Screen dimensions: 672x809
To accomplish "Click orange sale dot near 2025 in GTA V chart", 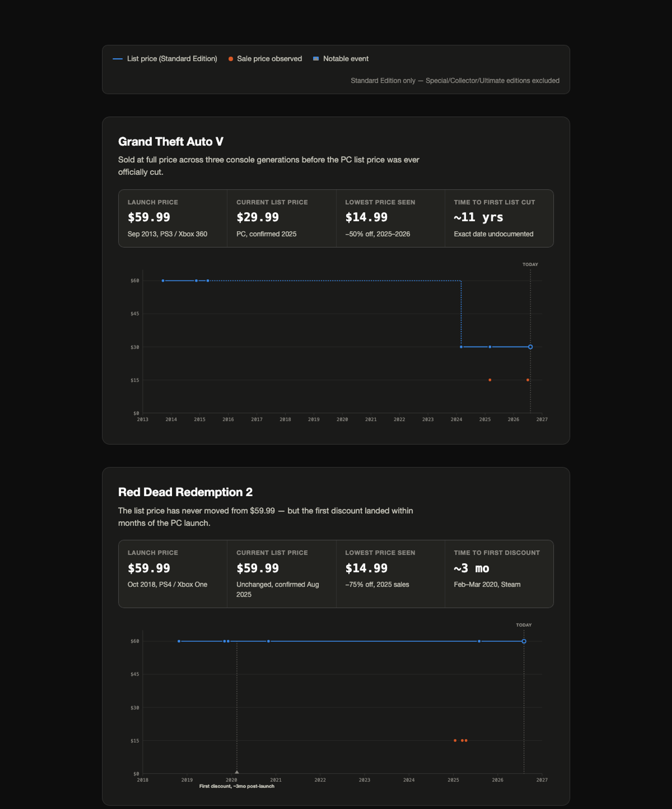I will (490, 380).
